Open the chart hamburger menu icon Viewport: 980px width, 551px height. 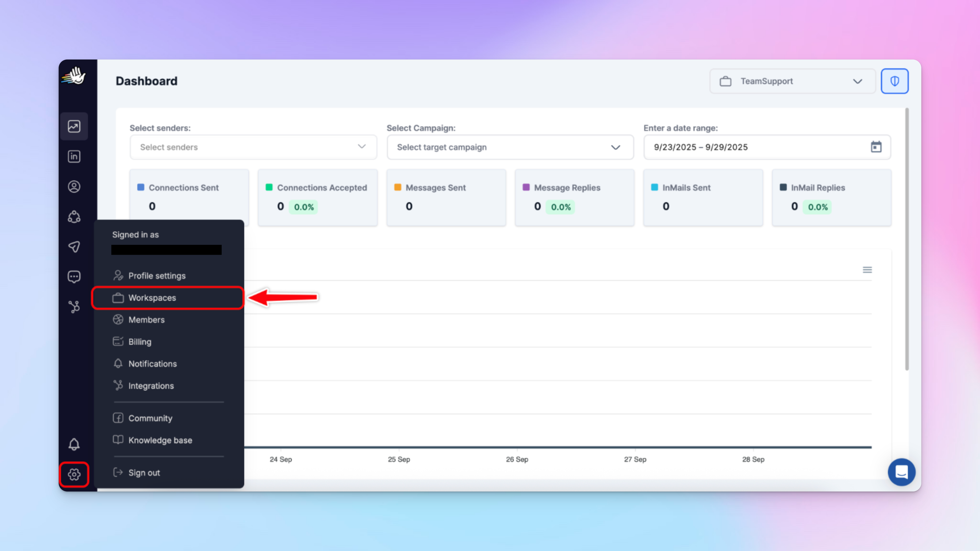point(867,270)
